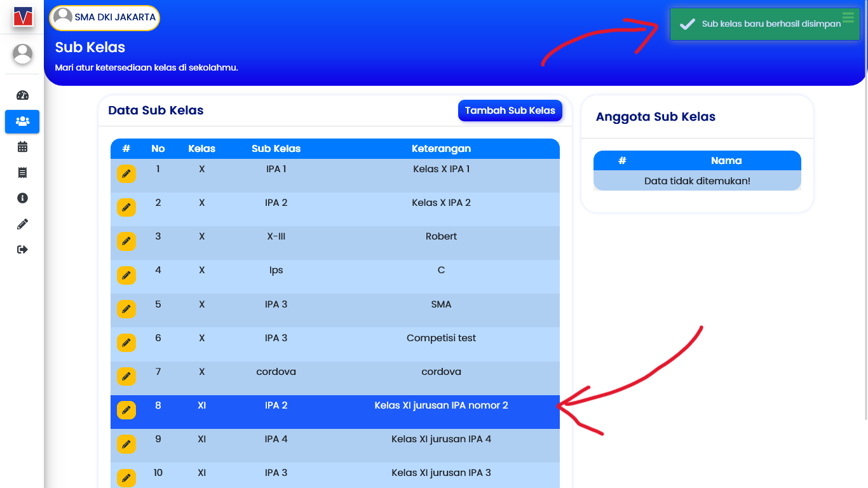Select the users group sidebar icon
Viewport: 868px width, 488px height.
point(22,121)
